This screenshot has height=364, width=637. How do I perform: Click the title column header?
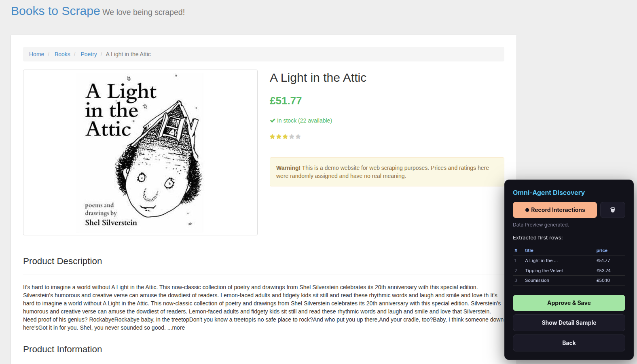pyautogui.click(x=529, y=250)
